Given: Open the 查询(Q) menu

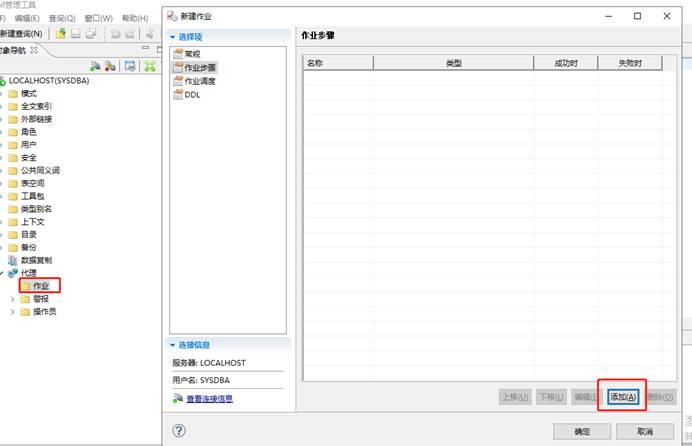Looking at the screenshot, I should click(x=62, y=18).
